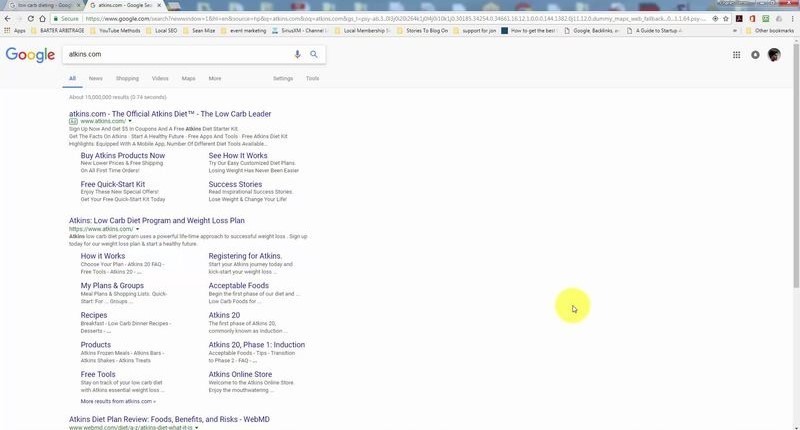
Task: Click the voice search microphone icon
Action: tap(297, 55)
